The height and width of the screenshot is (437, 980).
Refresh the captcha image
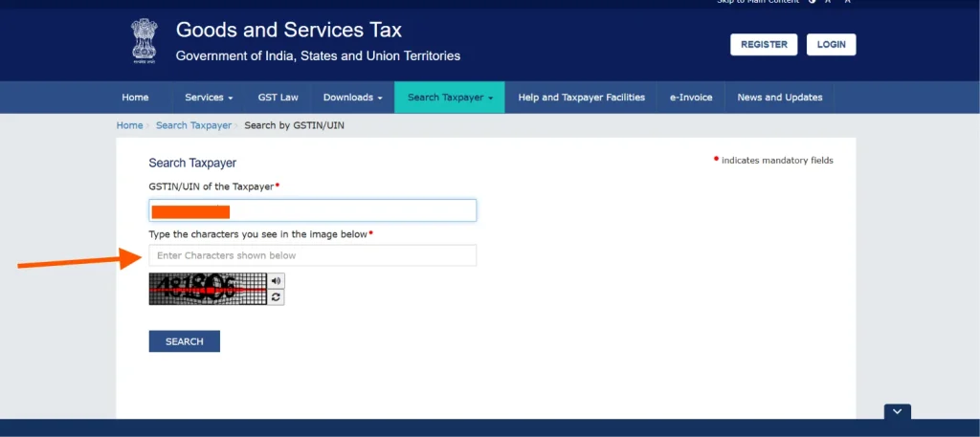coord(277,297)
